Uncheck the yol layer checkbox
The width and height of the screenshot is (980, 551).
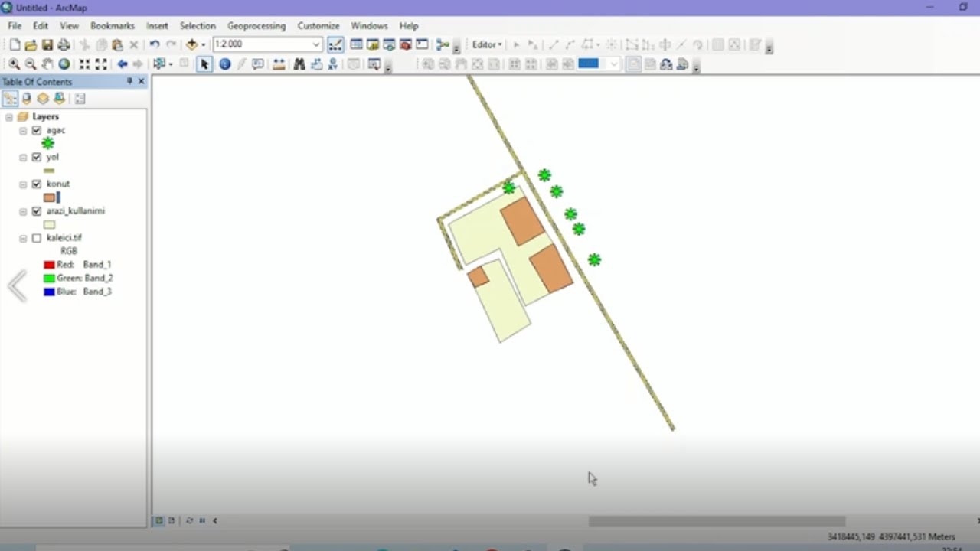click(36, 157)
